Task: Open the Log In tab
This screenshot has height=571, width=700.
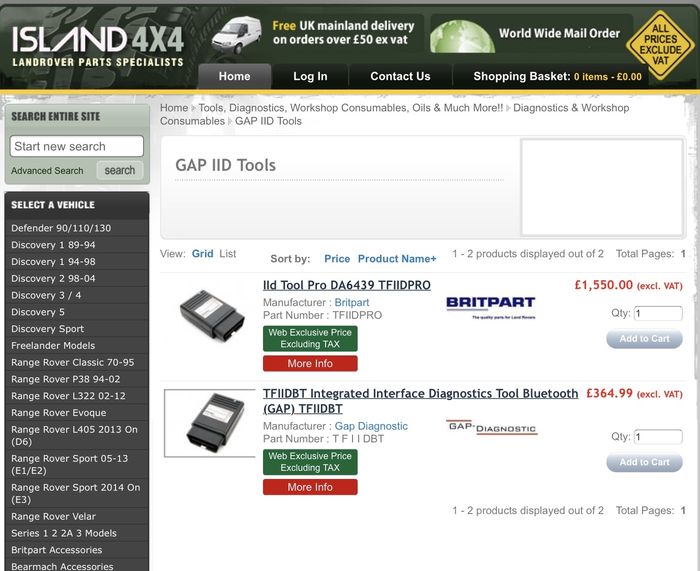Action: coord(310,76)
